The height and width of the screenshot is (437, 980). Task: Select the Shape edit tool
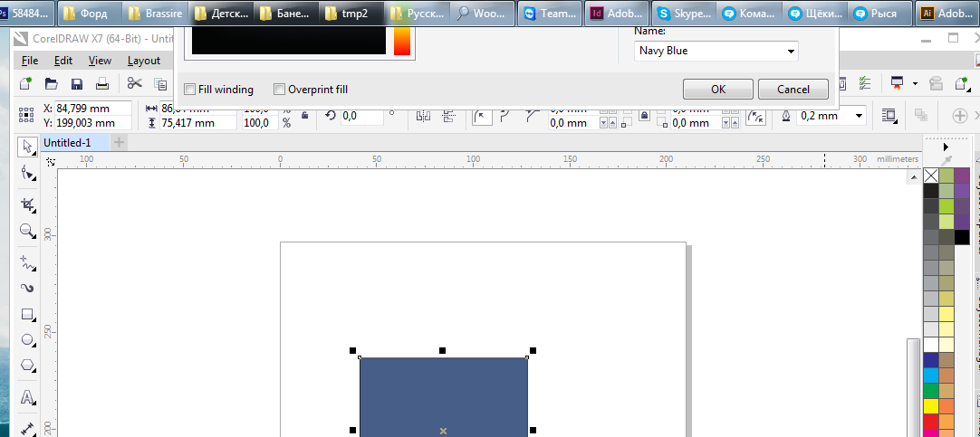27,174
